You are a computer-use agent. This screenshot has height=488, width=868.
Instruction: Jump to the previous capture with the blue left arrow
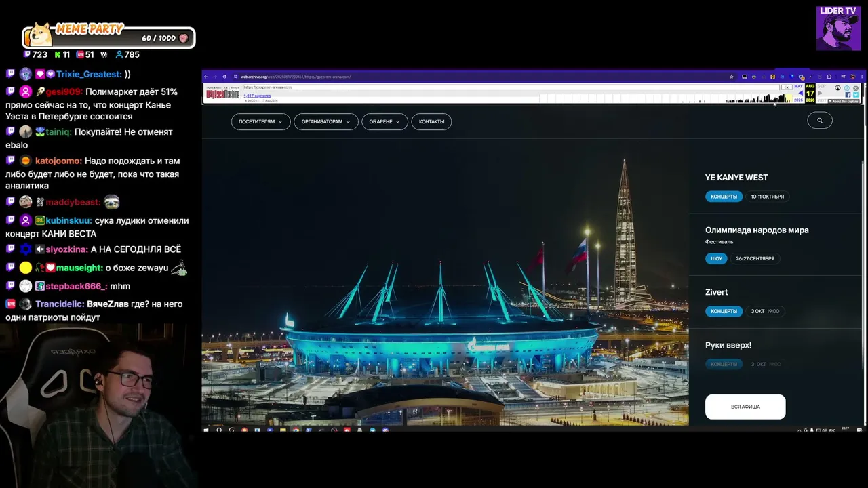(x=800, y=94)
